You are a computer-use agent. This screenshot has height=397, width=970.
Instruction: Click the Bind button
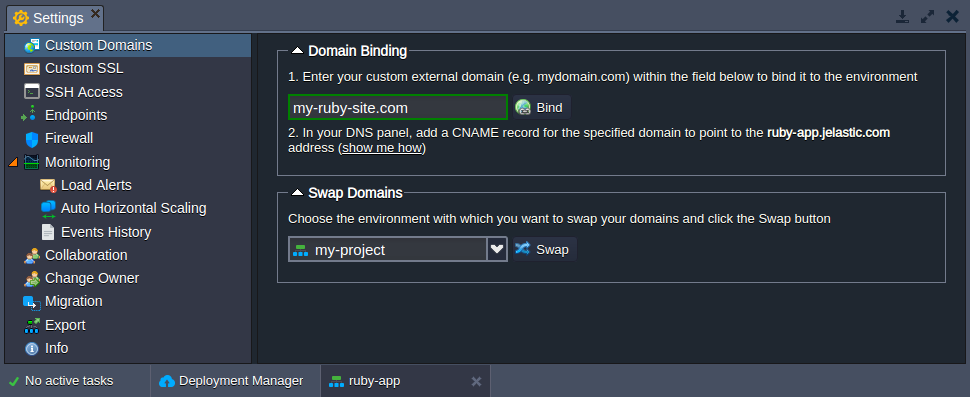(542, 108)
